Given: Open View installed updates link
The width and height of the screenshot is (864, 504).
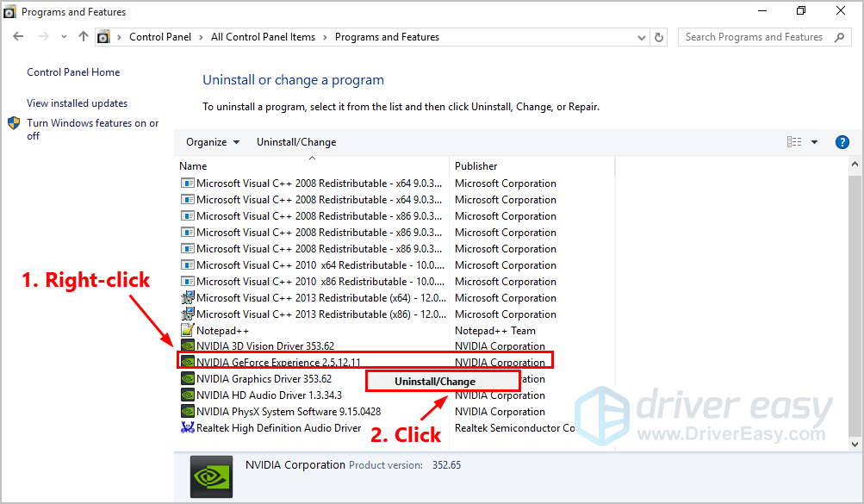Looking at the screenshot, I should click(78, 103).
